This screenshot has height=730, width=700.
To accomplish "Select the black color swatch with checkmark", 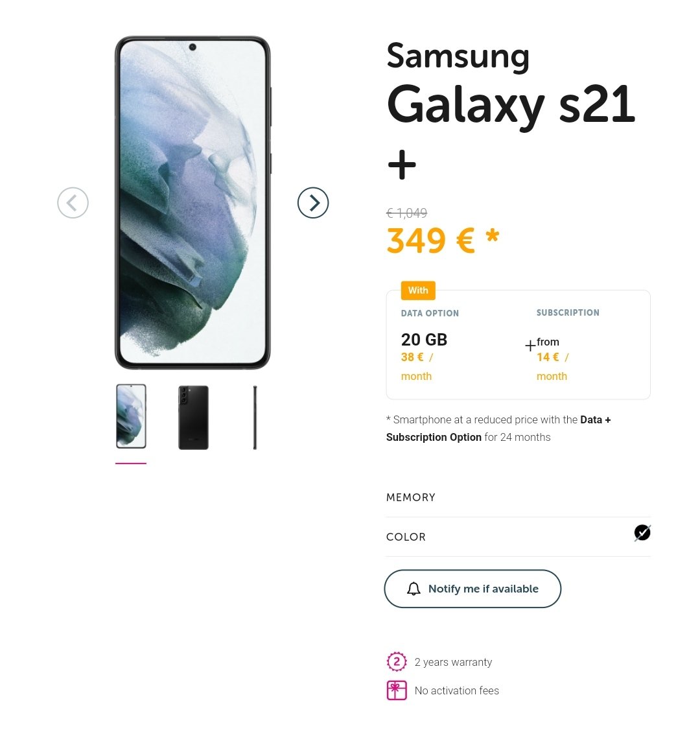I will 642,533.
